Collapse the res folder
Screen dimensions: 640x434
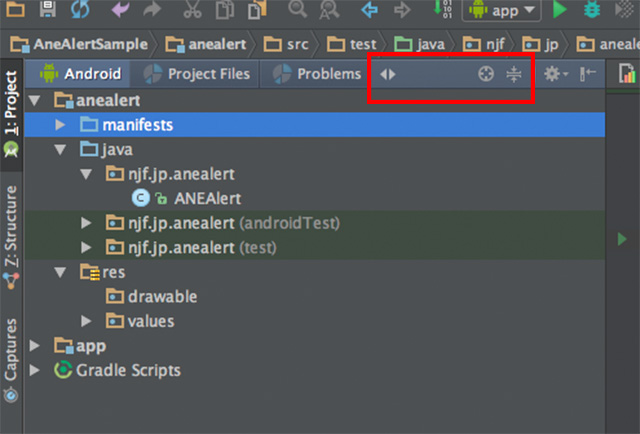(x=60, y=272)
